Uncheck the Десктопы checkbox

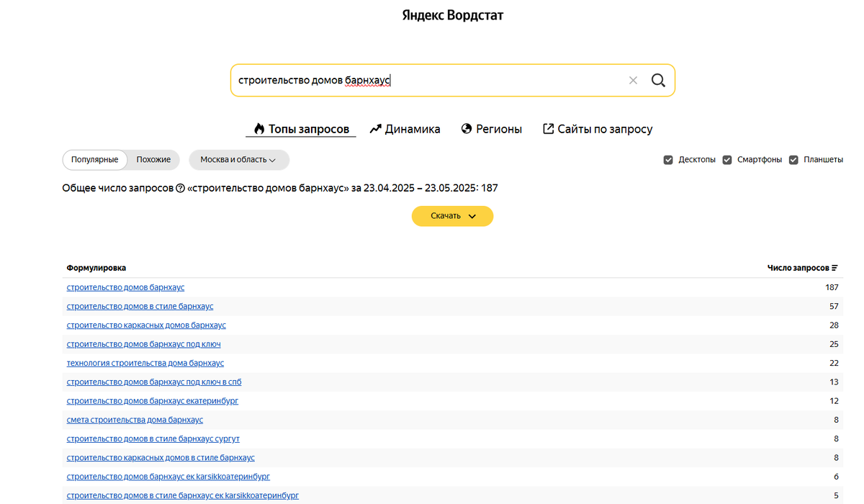(x=668, y=160)
